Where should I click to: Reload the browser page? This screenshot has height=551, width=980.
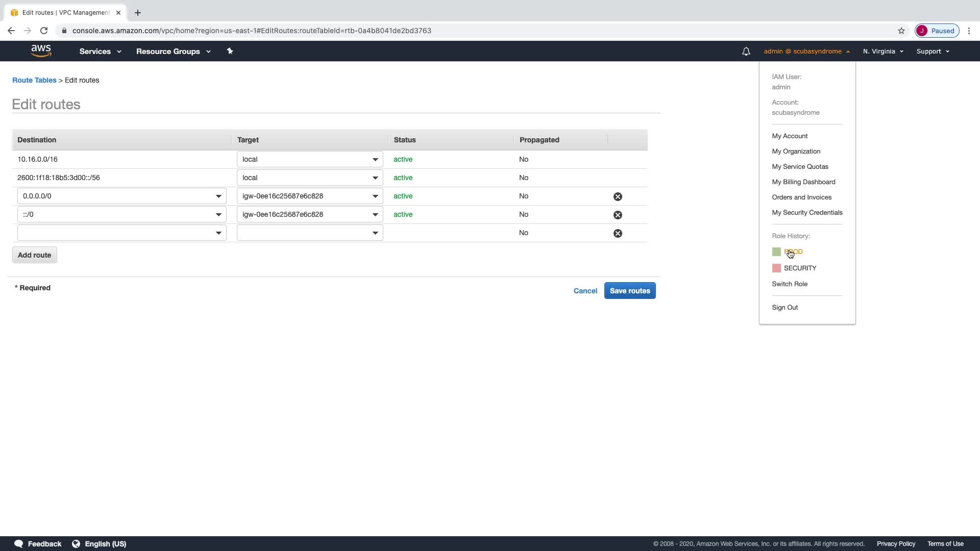point(44,31)
